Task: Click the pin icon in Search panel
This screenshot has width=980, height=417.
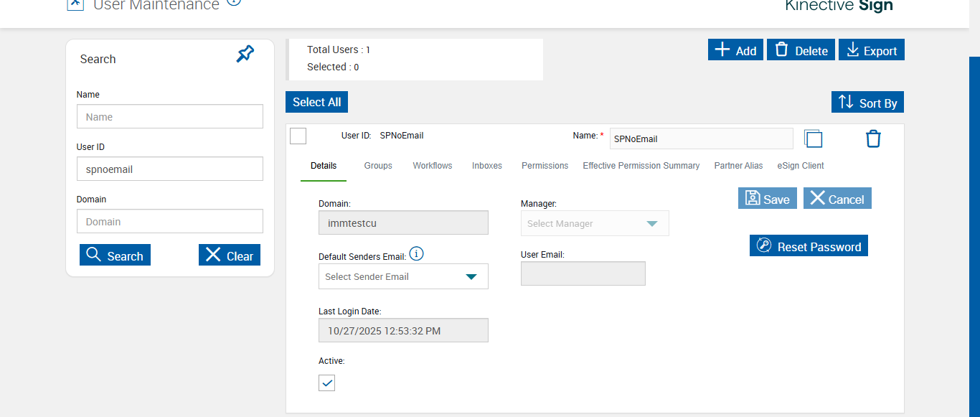Action: [245, 55]
